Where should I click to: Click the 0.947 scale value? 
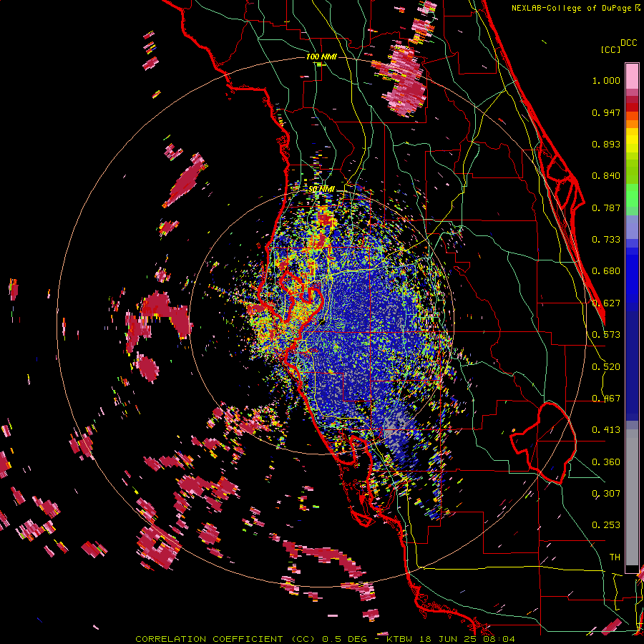(606, 112)
